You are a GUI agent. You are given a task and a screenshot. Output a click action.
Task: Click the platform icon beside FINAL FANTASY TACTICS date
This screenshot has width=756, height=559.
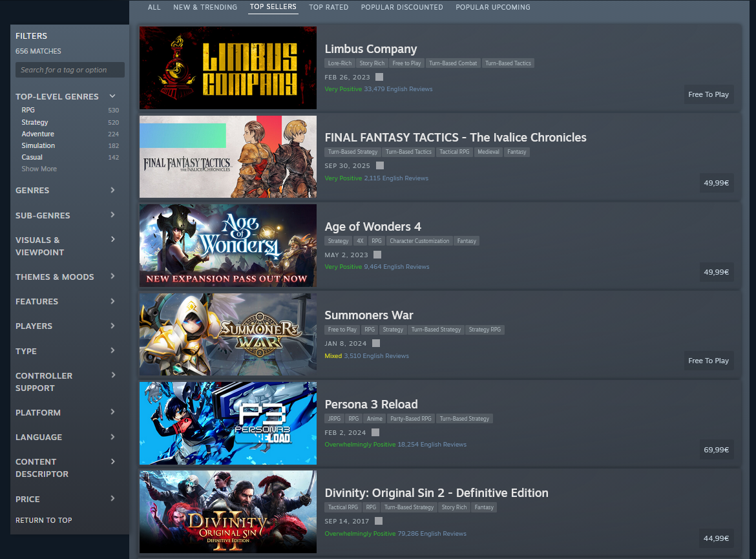click(380, 165)
